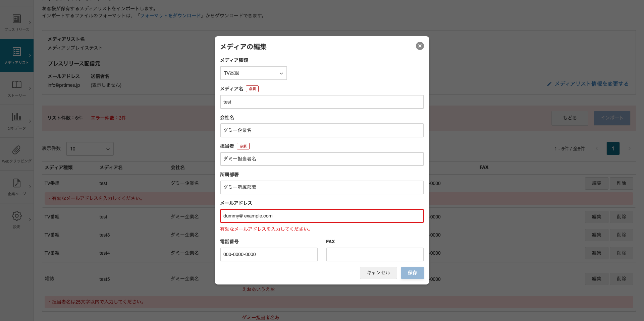Click the 担当者 input field
This screenshot has height=321, width=644.
coord(322,159)
